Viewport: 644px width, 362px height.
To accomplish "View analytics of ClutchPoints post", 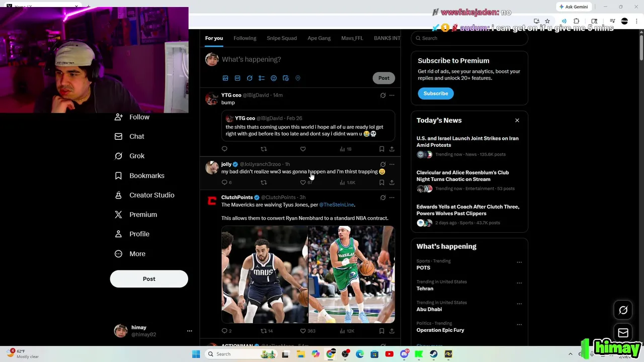I will pyautogui.click(x=347, y=331).
